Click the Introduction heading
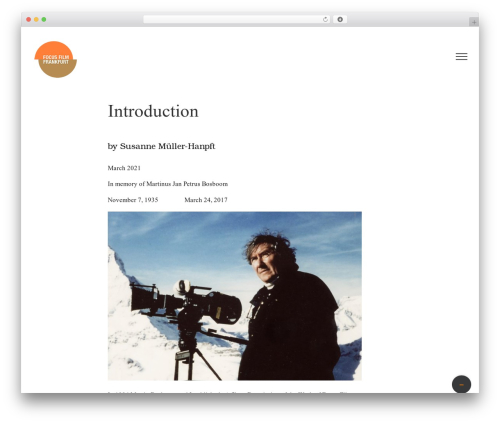This screenshot has width=500, height=423. (153, 111)
